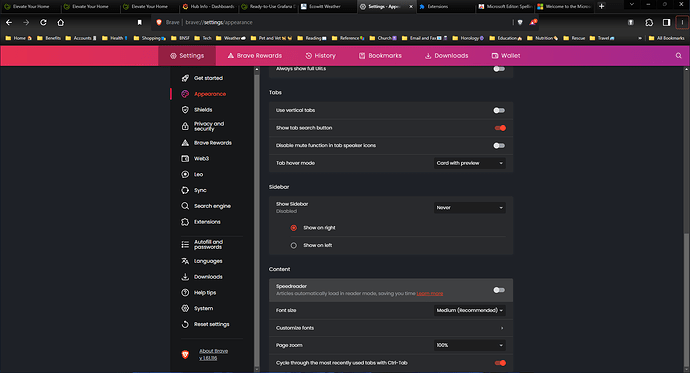Click the search icon in the settings header
This screenshot has height=373, width=690.
[679, 56]
